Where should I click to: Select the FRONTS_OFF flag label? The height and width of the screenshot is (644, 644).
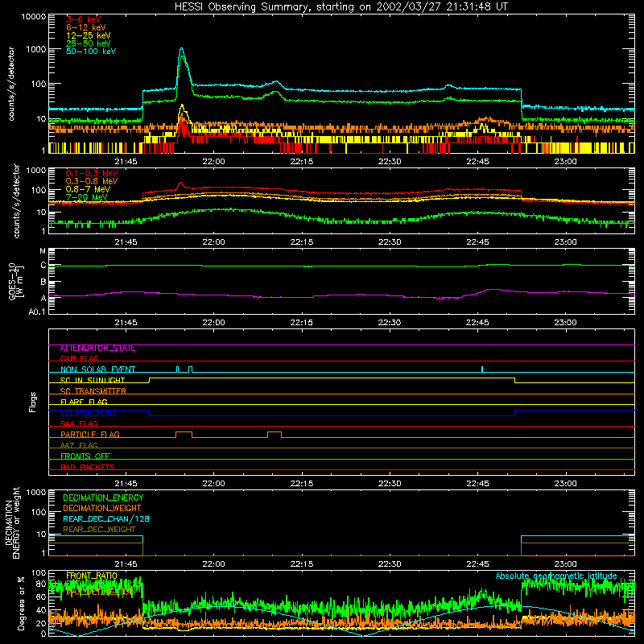85,456
